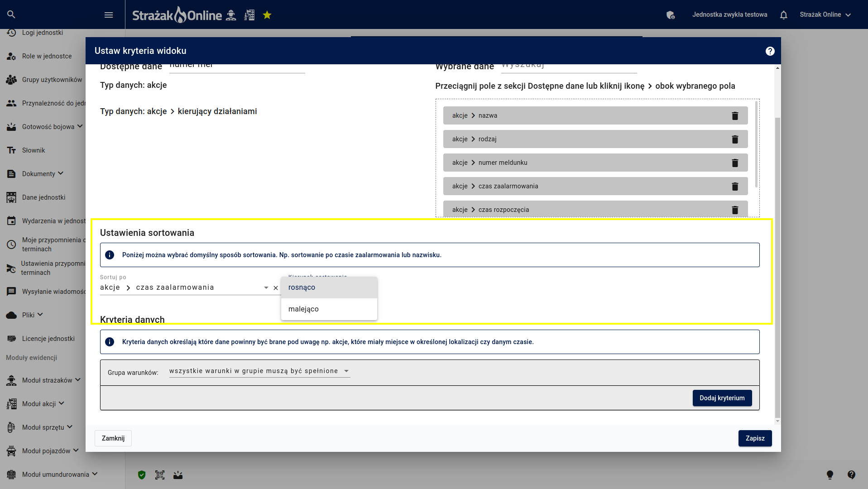Click the QR code scanner icon at bottom
Image resolution: width=868 pixels, height=489 pixels.
(160, 475)
